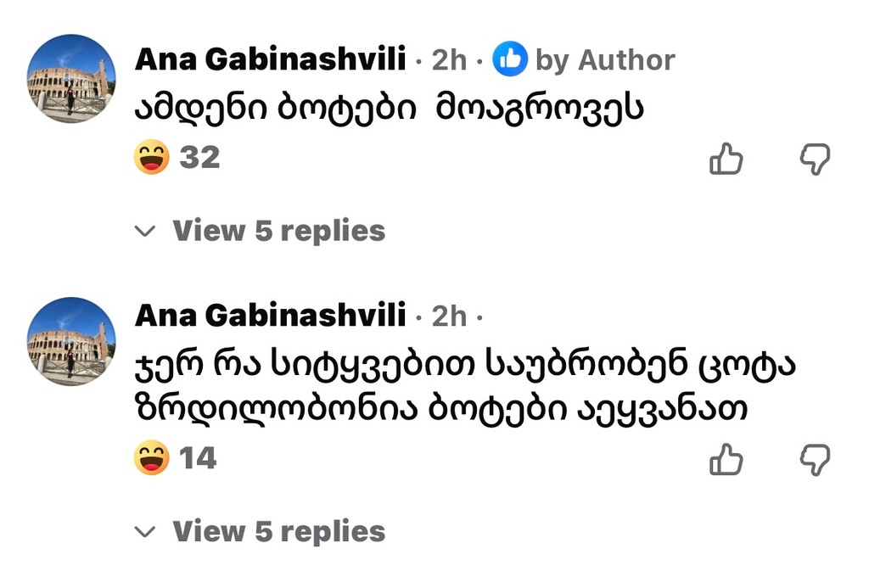This screenshot has height=588, width=869.
Task: Click the reaction count 14
Action: click(199, 458)
